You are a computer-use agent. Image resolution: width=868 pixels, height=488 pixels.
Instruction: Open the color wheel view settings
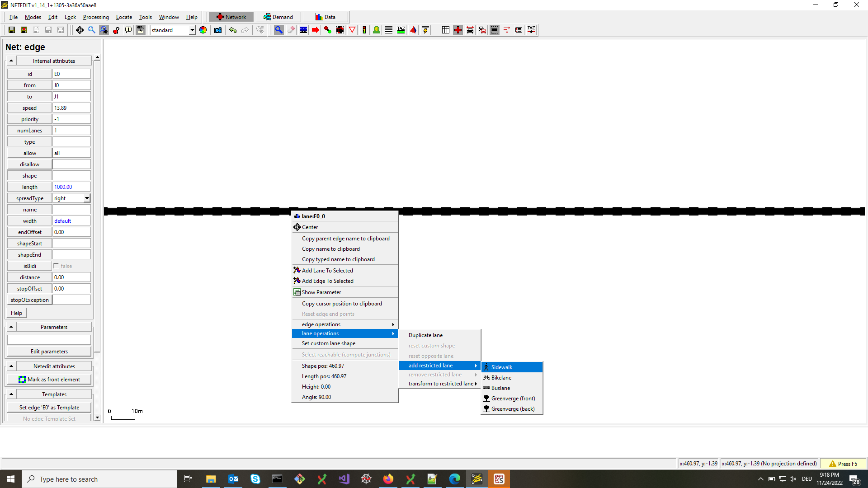point(203,30)
